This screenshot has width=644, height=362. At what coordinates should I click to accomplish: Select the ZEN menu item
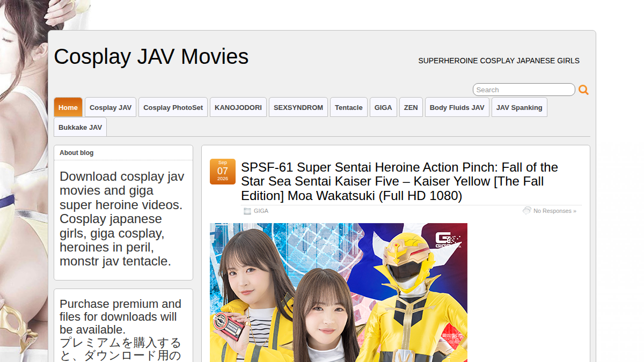tap(411, 107)
